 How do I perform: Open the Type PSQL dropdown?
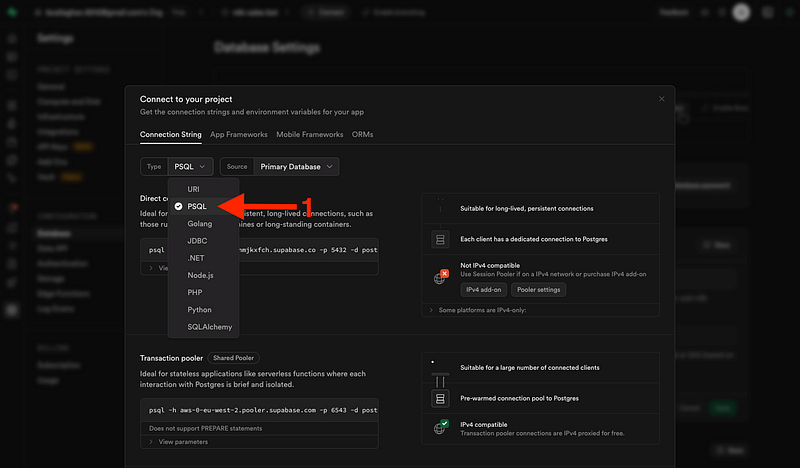coord(189,167)
